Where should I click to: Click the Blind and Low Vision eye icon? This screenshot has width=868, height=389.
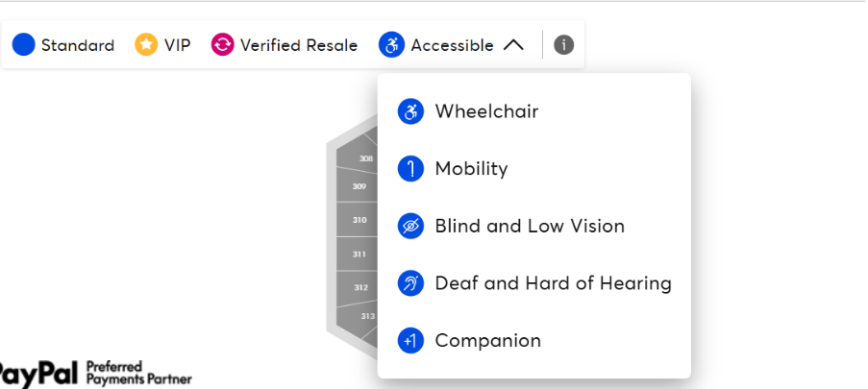tap(410, 227)
